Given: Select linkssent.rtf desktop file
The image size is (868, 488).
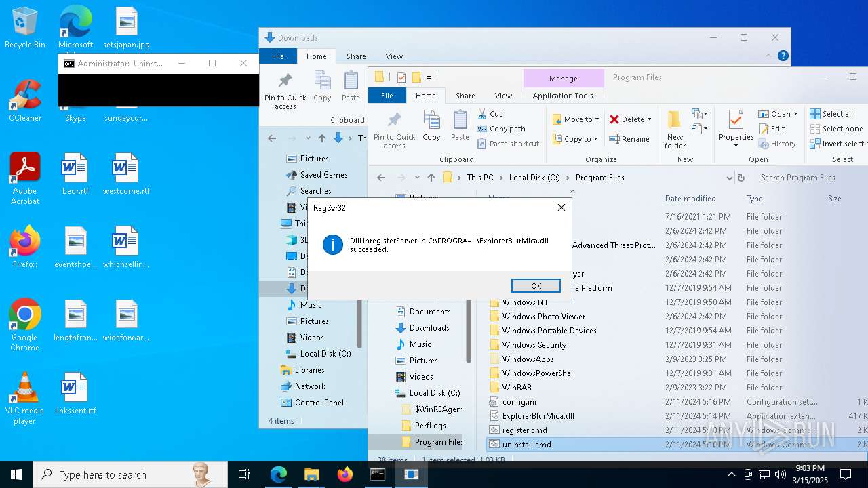Looking at the screenshot, I should (x=75, y=394).
